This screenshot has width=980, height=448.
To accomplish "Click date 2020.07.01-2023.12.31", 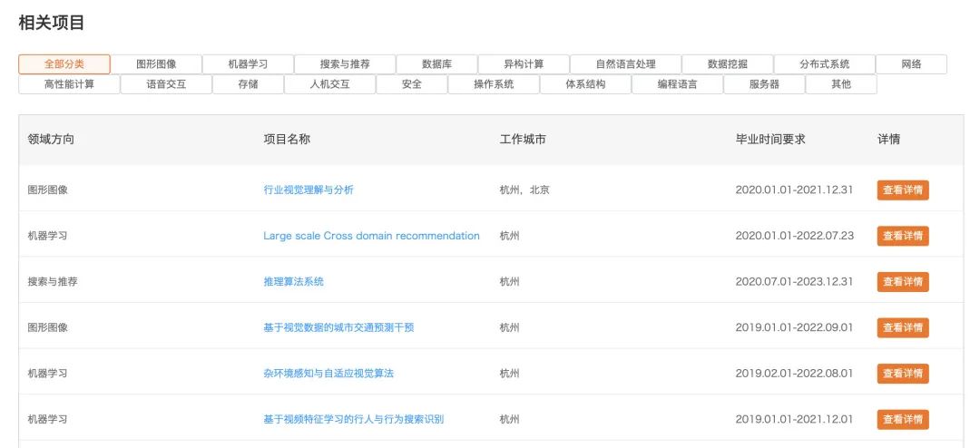I will point(794,282).
